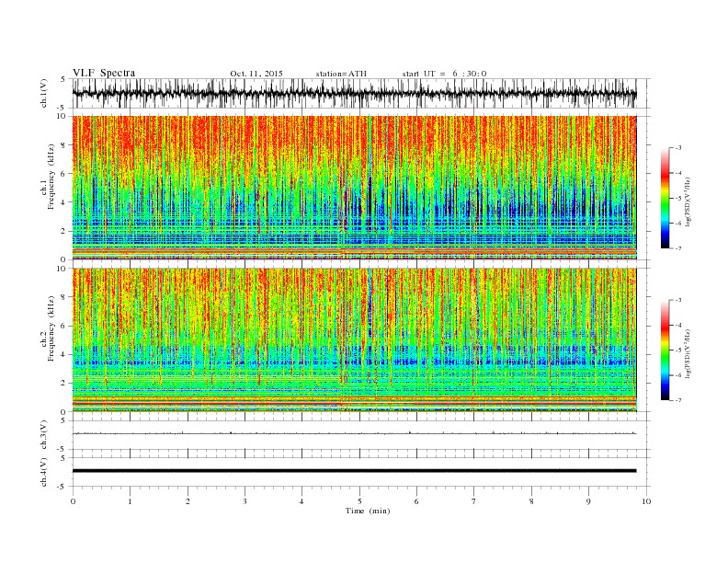Click the "-5" tick of ch.1(V) axis
This screenshot has height=563, width=728.
click(63, 109)
